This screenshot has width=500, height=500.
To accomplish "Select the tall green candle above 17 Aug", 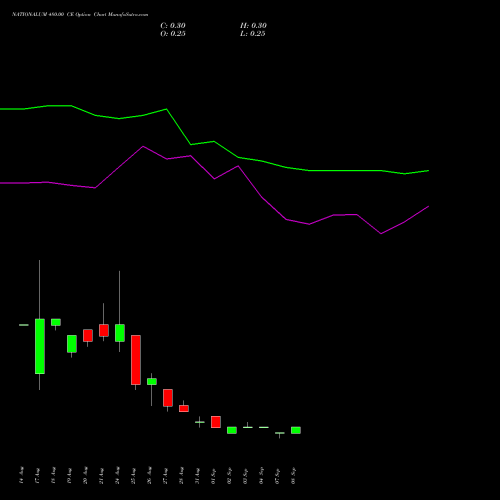I will [40, 346].
